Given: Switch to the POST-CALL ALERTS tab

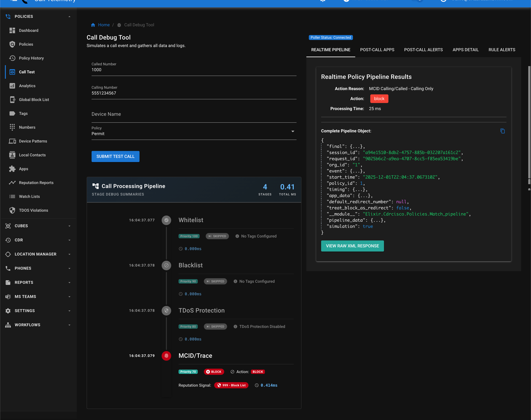Looking at the screenshot, I should (x=423, y=50).
